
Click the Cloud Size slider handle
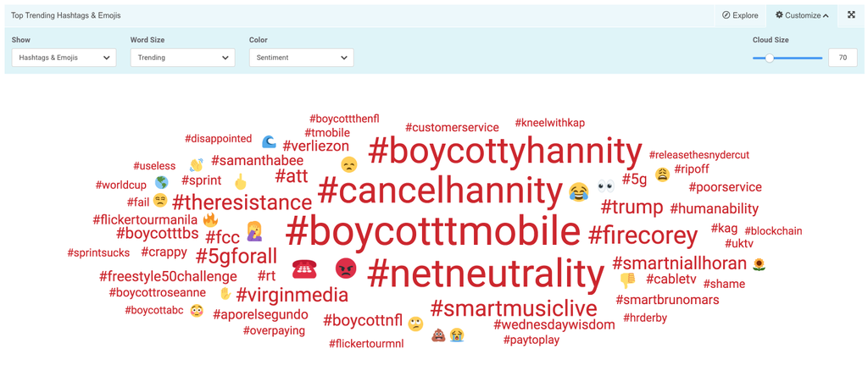[769, 58]
